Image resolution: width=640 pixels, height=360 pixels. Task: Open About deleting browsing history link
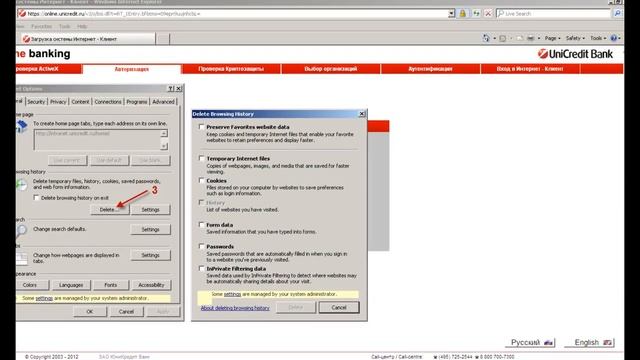(x=235, y=308)
